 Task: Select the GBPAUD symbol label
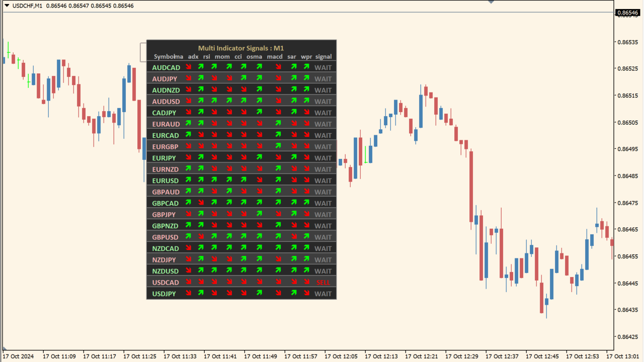coord(166,192)
